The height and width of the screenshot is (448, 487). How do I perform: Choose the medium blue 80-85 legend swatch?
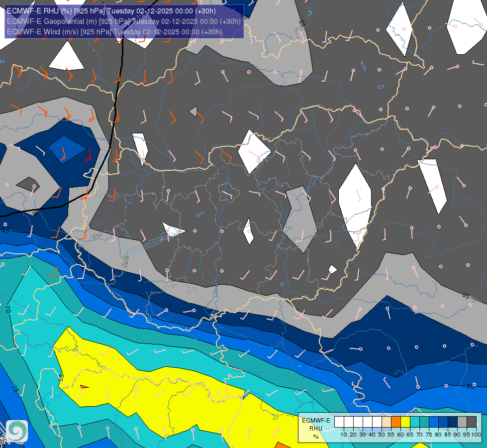coord(443,422)
